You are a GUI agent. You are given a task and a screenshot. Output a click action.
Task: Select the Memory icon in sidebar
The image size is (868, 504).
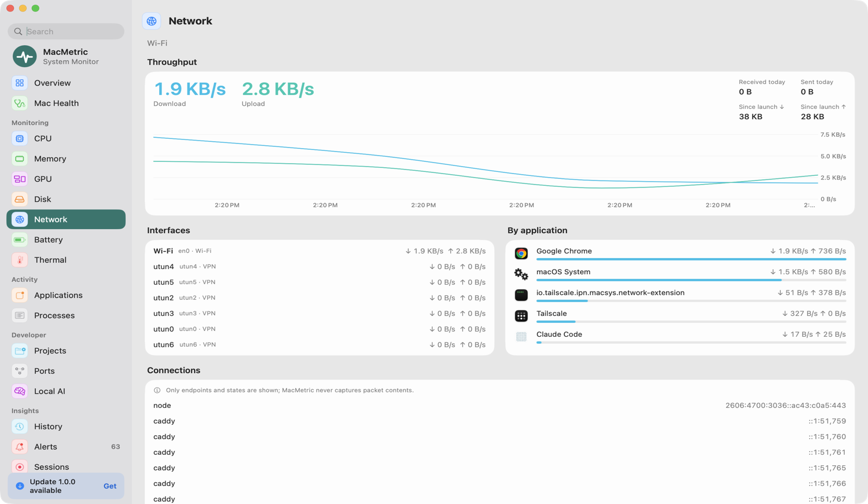click(x=20, y=159)
